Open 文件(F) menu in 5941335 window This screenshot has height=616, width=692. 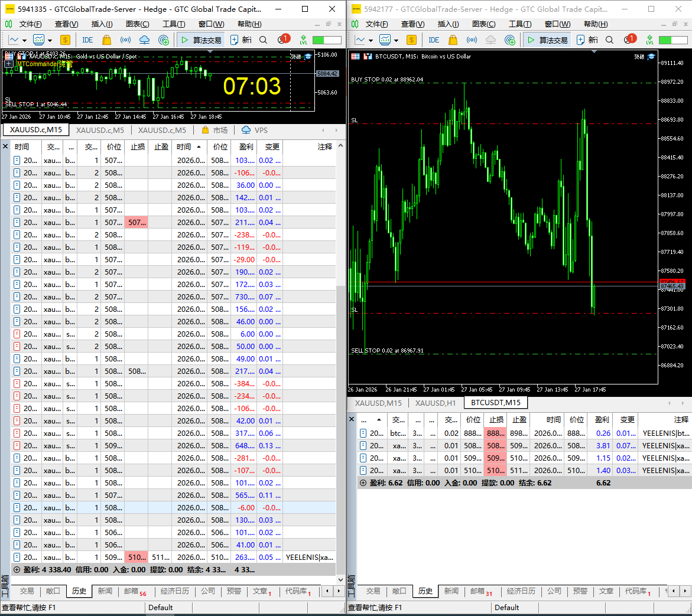click(31, 24)
